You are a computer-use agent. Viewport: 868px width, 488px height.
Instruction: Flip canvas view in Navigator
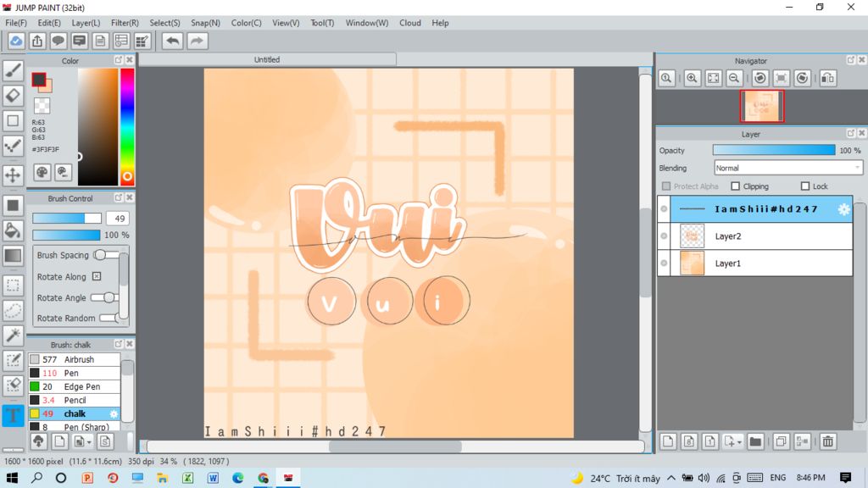click(x=827, y=78)
